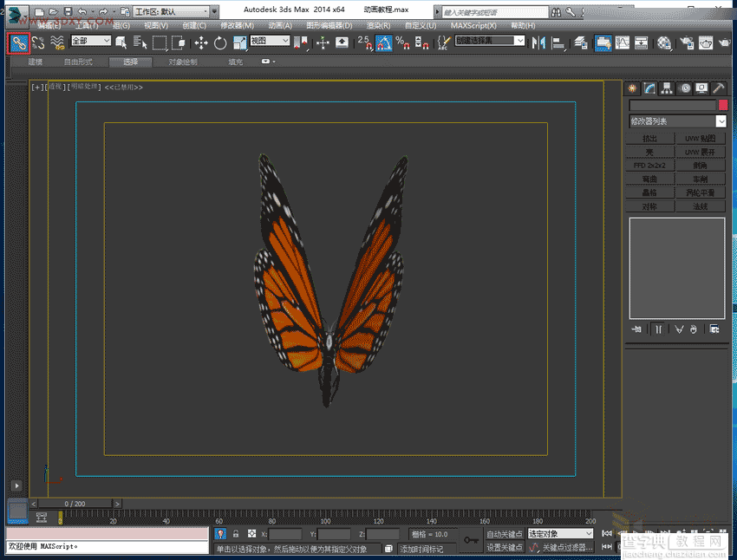The image size is (737, 560).
Task: Open the 工作区: 默认 workspace dropdown
Action: (172, 11)
